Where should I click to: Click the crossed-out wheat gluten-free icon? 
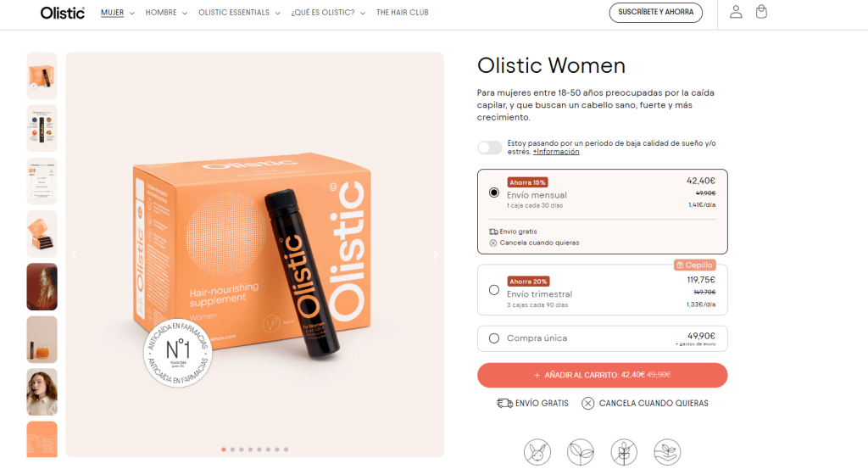pyautogui.click(x=624, y=452)
